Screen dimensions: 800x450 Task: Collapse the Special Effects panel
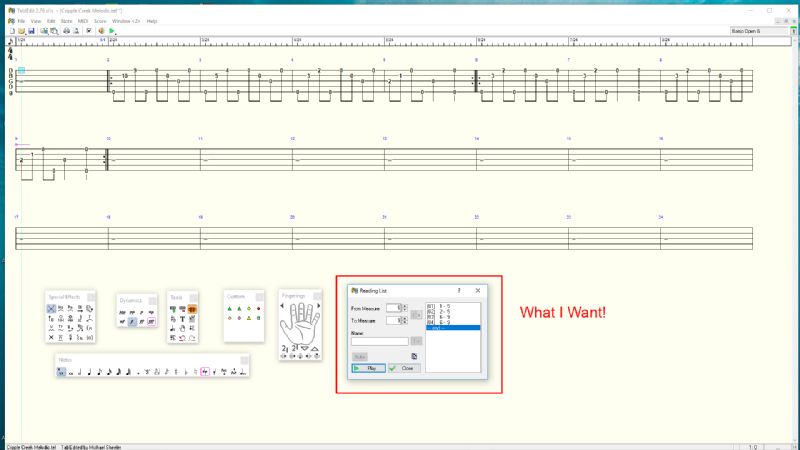click(91, 297)
